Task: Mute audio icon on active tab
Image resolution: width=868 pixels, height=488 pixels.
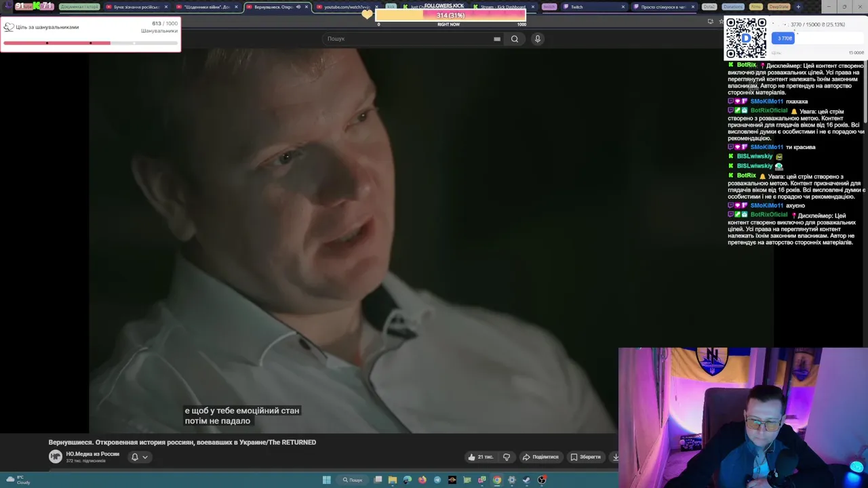Action: (298, 7)
